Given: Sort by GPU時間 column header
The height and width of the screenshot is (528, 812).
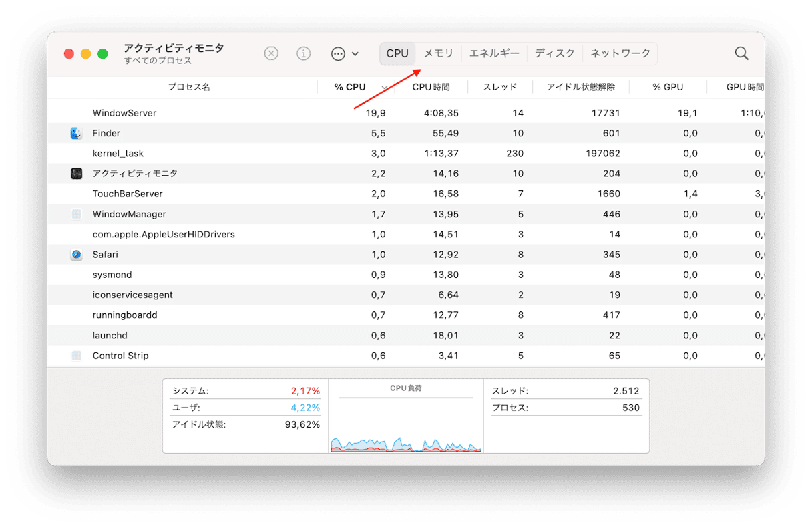Looking at the screenshot, I should 745,87.
